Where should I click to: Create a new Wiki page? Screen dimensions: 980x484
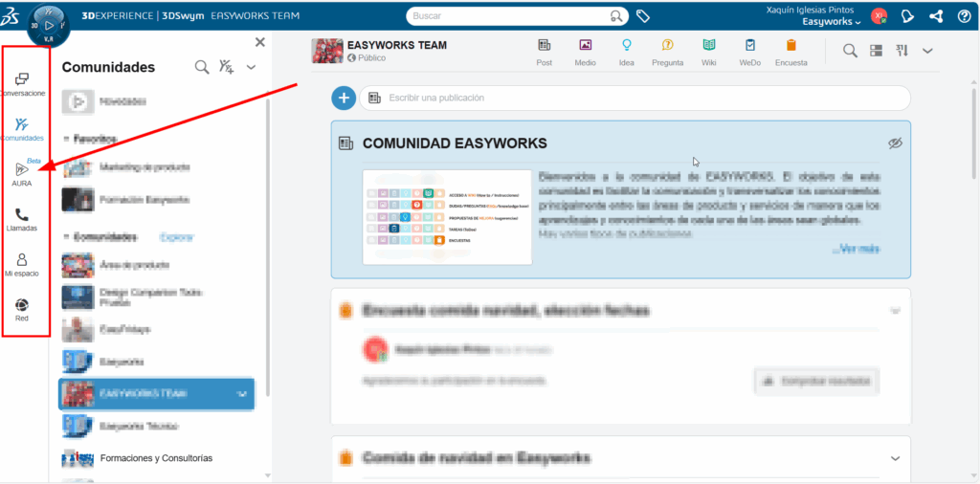709,52
